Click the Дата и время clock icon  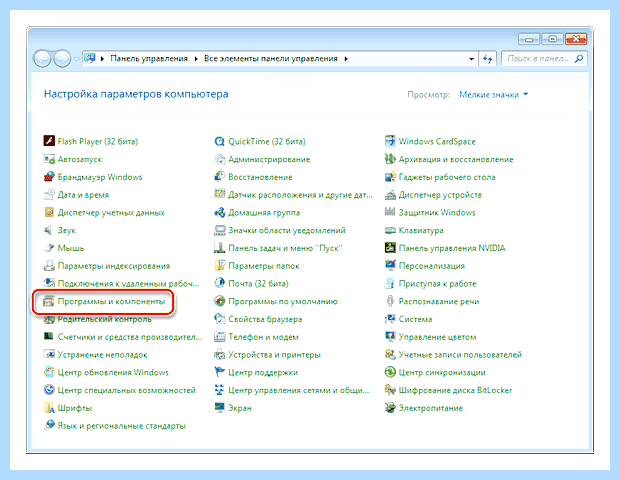[49, 195]
